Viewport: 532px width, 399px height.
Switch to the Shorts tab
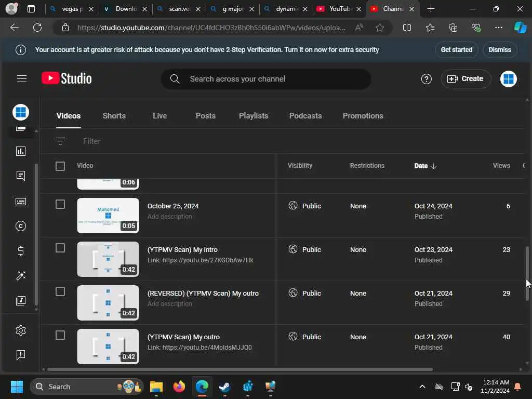tap(114, 116)
